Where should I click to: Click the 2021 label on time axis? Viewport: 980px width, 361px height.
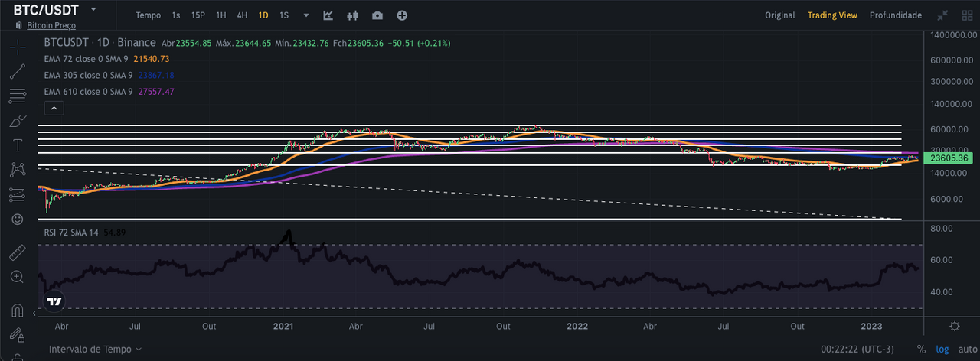(x=283, y=327)
